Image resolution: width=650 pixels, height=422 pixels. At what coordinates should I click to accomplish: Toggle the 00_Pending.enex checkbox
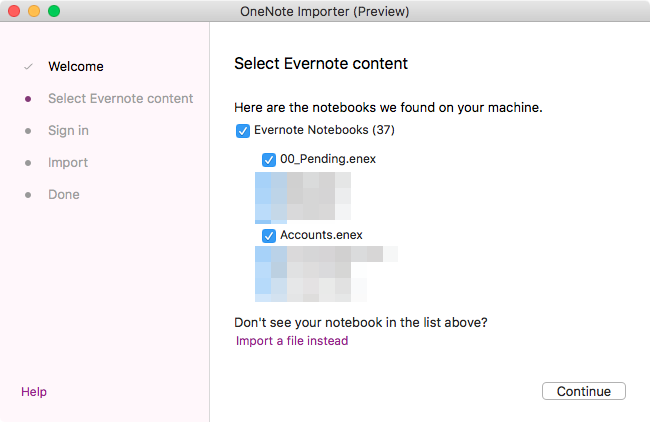pos(269,160)
